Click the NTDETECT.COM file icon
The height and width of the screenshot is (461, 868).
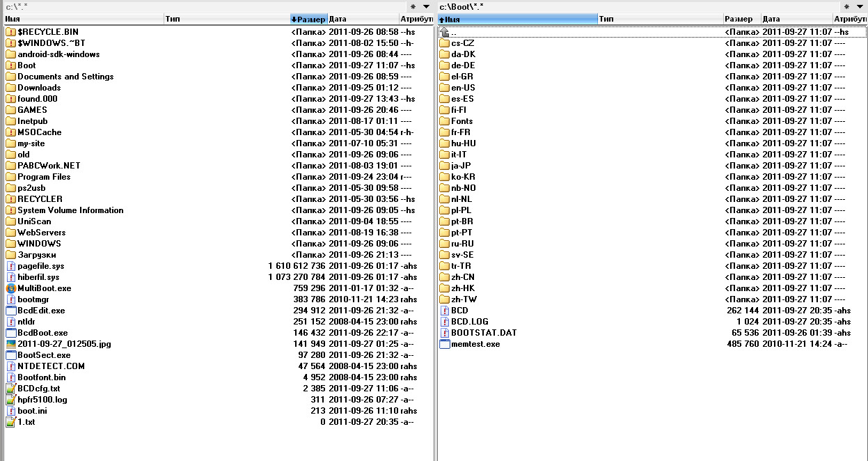[x=10, y=366]
